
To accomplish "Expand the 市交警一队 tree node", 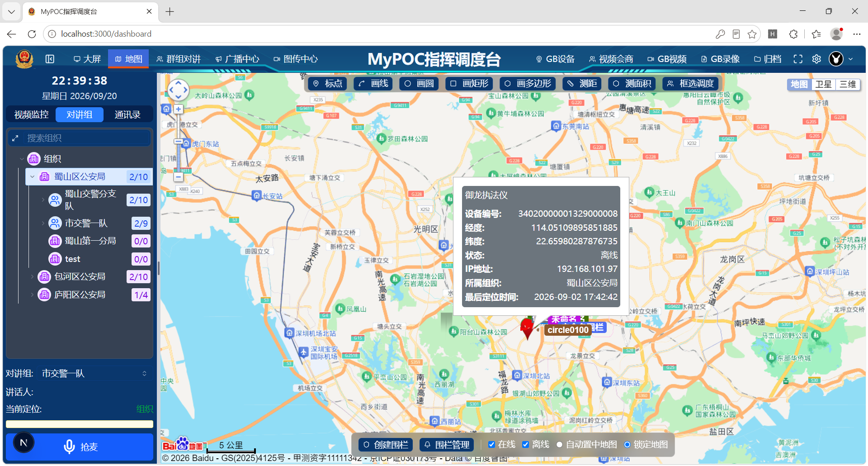I will point(43,223).
